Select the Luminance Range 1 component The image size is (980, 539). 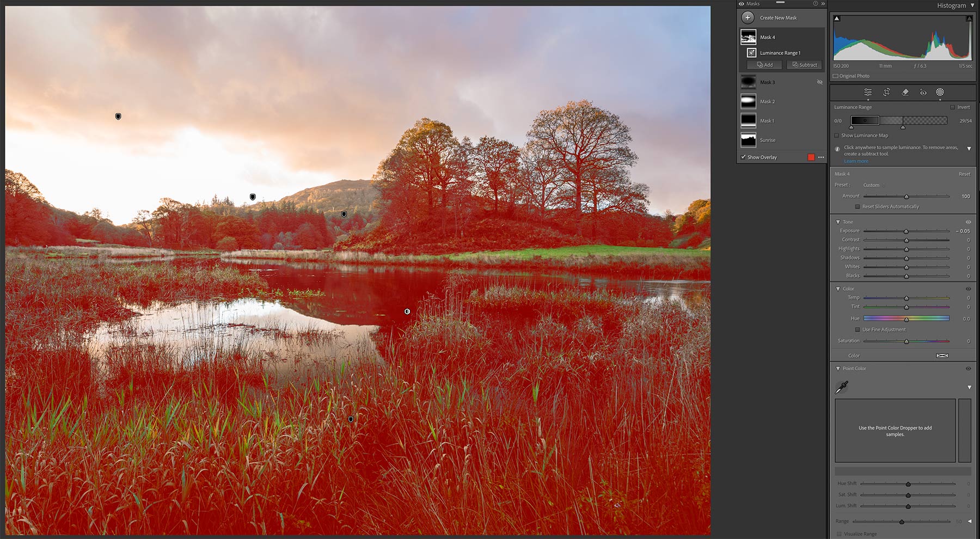tap(780, 53)
